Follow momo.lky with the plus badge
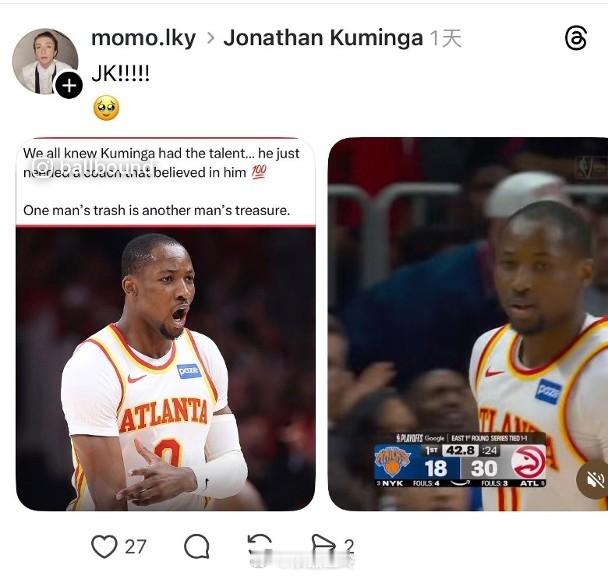Screen dimensions: 608x576 (69, 85)
